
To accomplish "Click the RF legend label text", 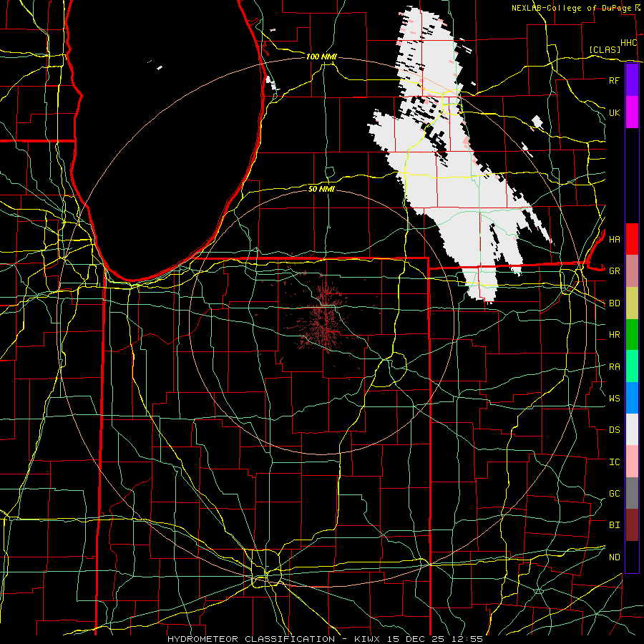I will (x=614, y=80).
